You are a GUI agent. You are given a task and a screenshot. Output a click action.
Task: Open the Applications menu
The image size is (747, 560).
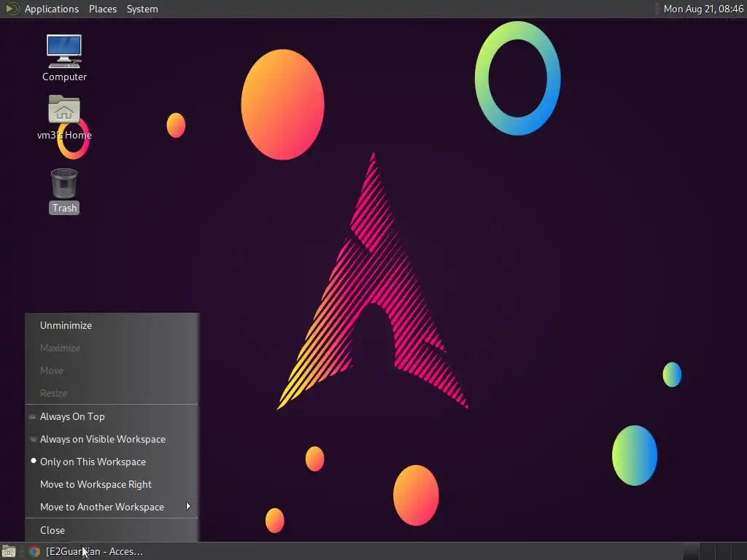[x=52, y=9]
